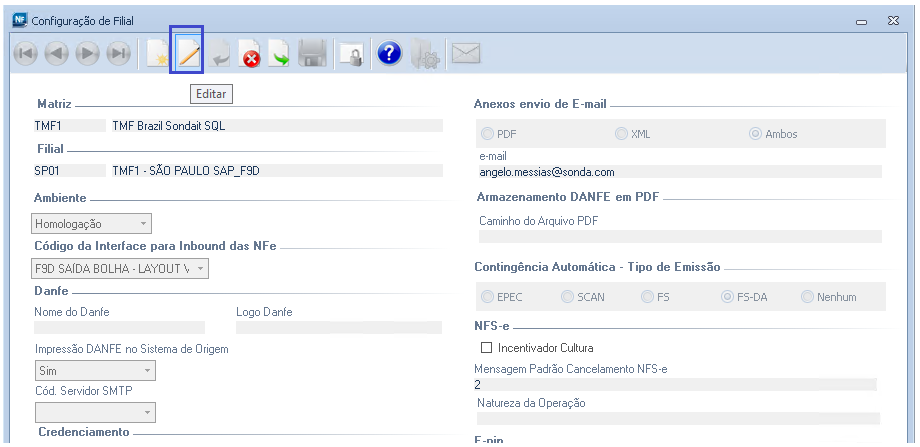This screenshot has height=447, width=920.
Task: Jump to the last record
Action: coord(119,54)
